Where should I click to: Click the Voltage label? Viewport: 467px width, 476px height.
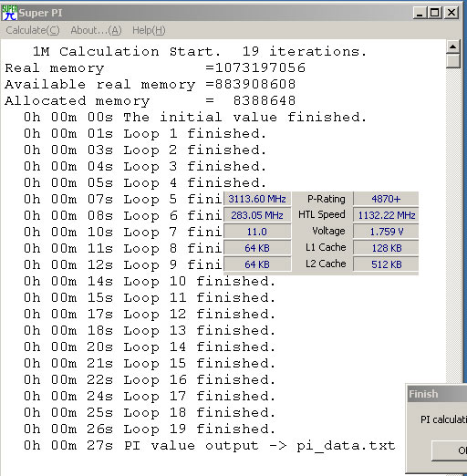(328, 232)
